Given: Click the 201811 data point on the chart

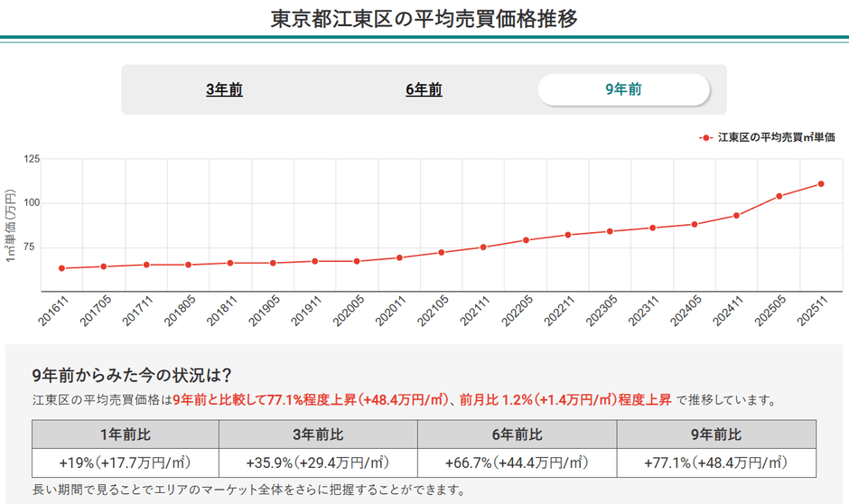Looking at the screenshot, I should point(230,263).
